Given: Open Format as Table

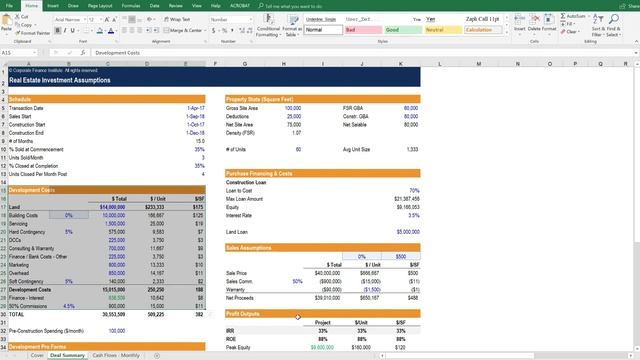Looking at the screenshot, I should 292,25.
